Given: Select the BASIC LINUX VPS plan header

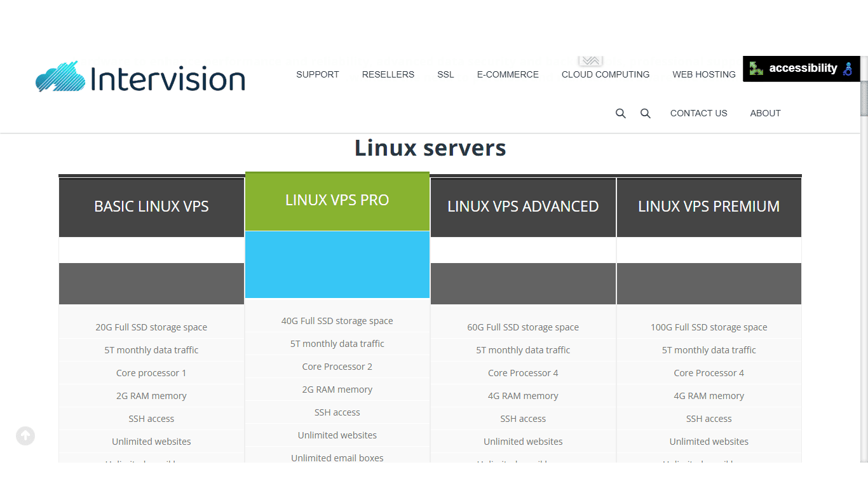Looking at the screenshot, I should click(151, 207).
